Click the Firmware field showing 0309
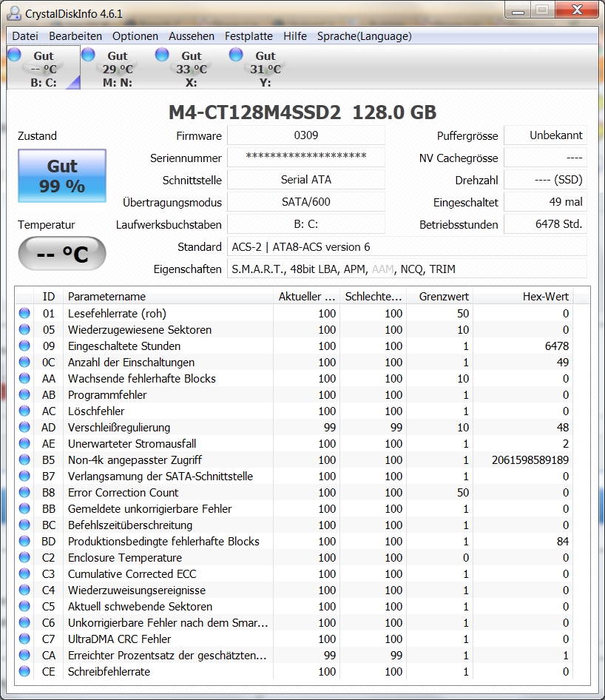This screenshot has height=700, width=605. coord(306,135)
